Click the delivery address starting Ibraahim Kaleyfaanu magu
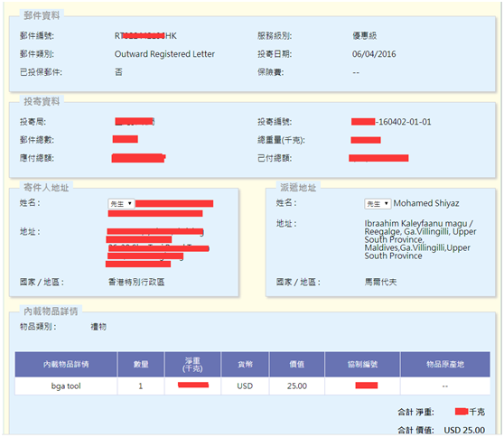The image size is (504, 437). 420,239
